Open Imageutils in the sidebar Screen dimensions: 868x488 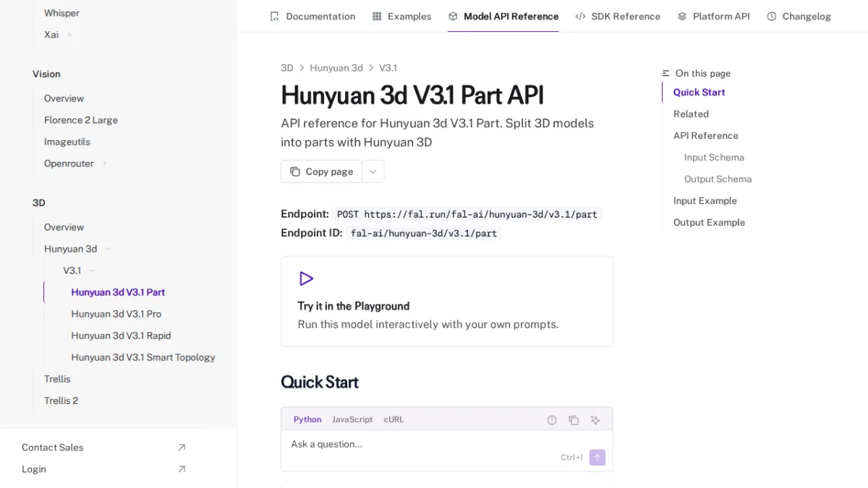click(x=67, y=142)
